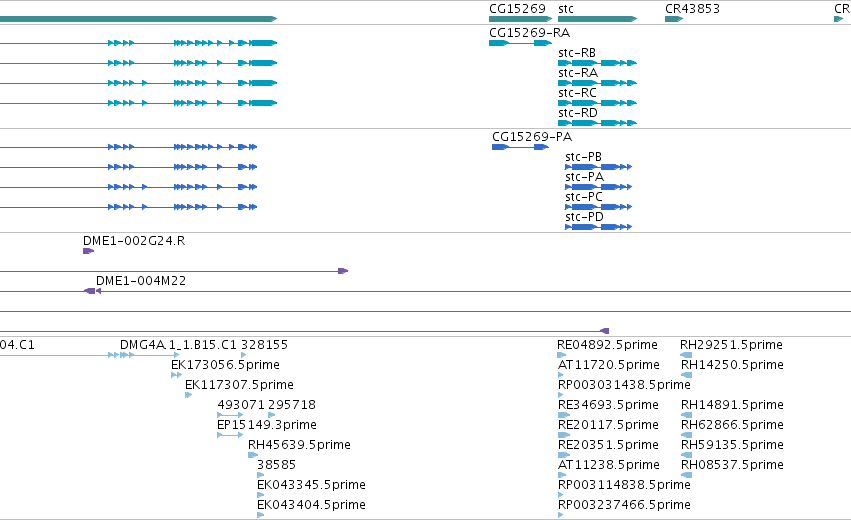The height and width of the screenshot is (520, 851).
Task: Click the RE34693.5prime EST label
Action: point(608,405)
